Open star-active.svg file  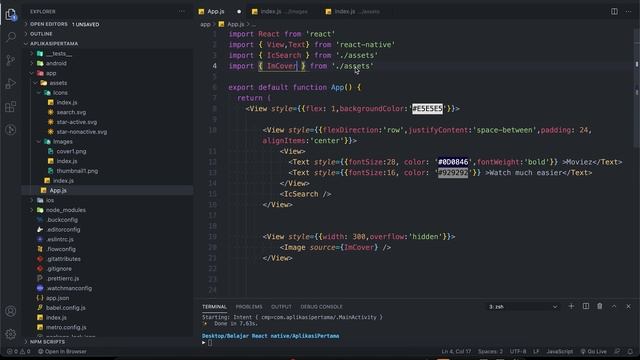pyautogui.click(x=77, y=122)
